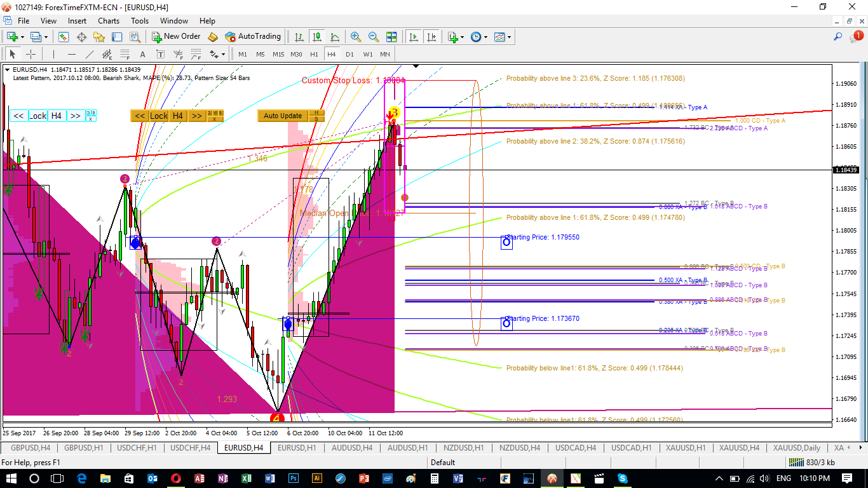Open the Charts menu

(109, 21)
